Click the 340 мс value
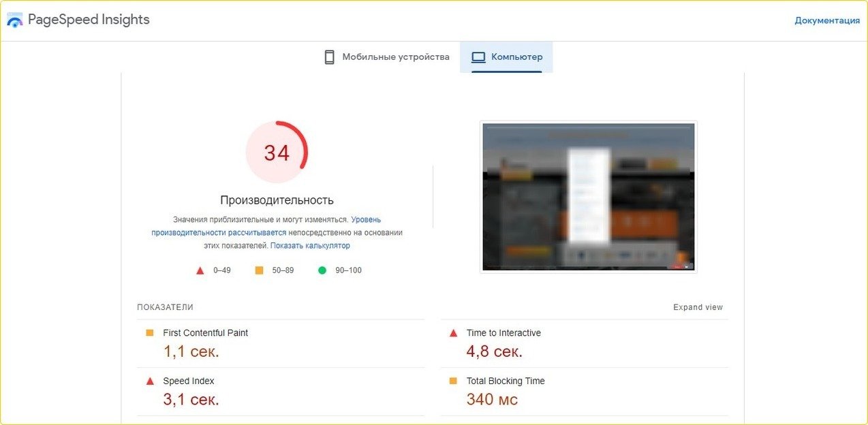This screenshot has width=868, height=425. click(492, 400)
